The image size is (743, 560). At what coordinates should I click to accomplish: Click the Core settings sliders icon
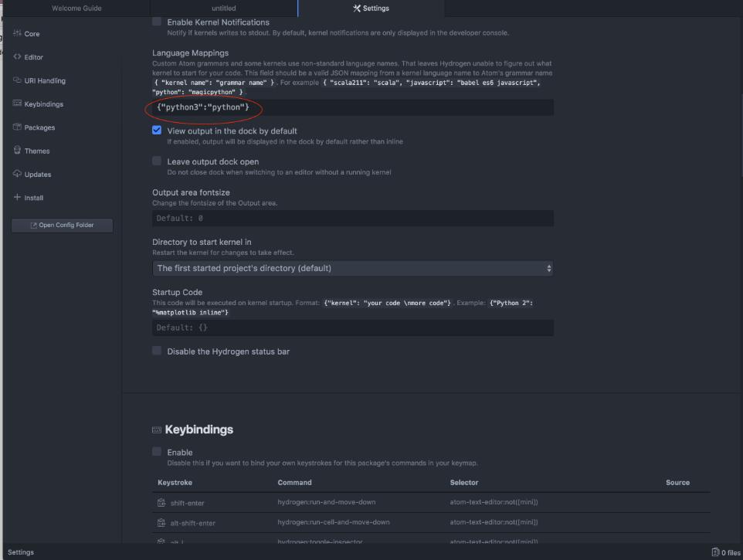[17, 34]
